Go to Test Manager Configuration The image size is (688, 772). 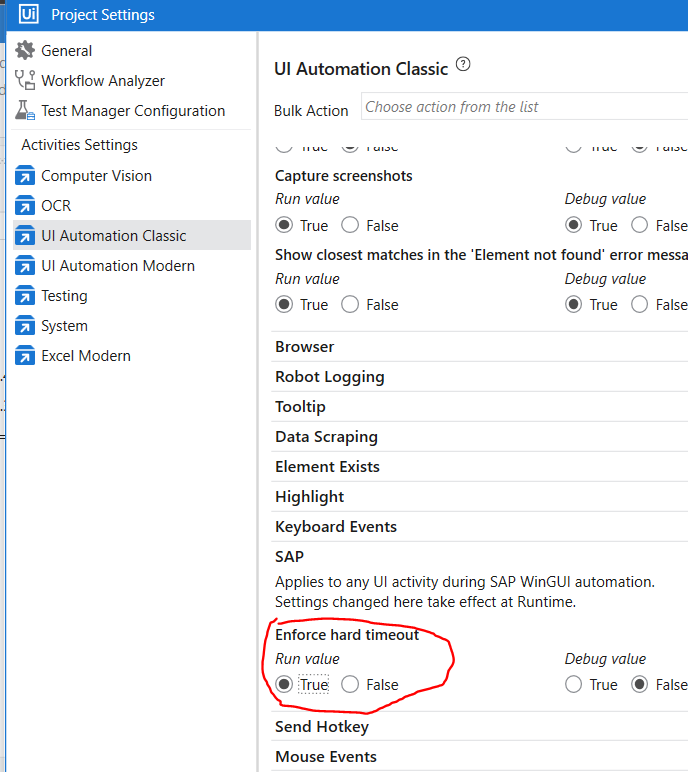coord(133,111)
